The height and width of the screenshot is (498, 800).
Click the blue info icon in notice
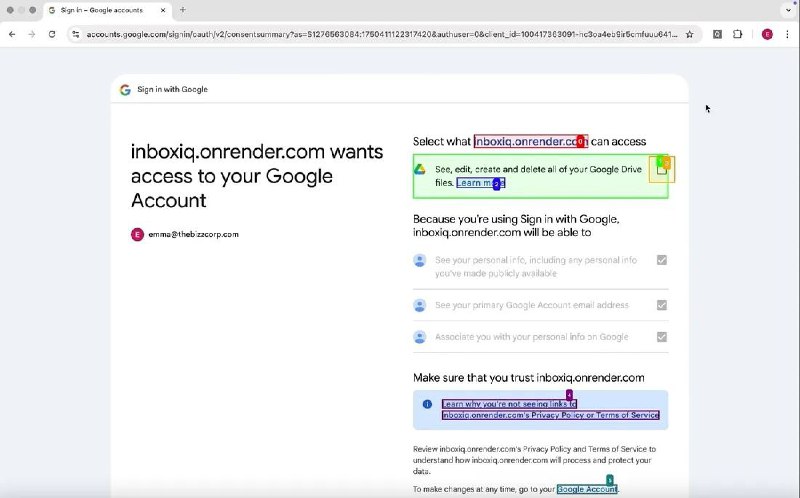pyautogui.click(x=428, y=404)
